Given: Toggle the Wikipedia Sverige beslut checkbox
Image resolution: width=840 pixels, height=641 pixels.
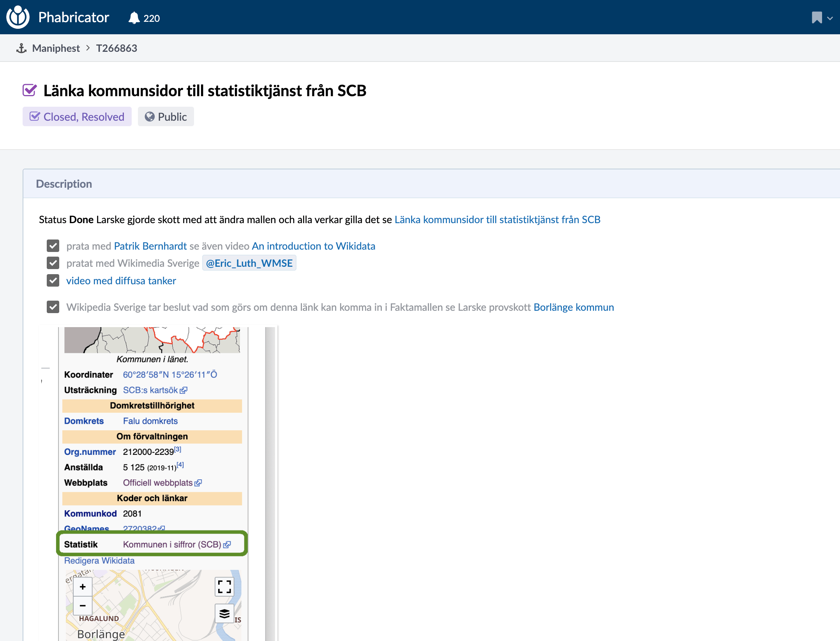Looking at the screenshot, I should (x=53, y=307).
